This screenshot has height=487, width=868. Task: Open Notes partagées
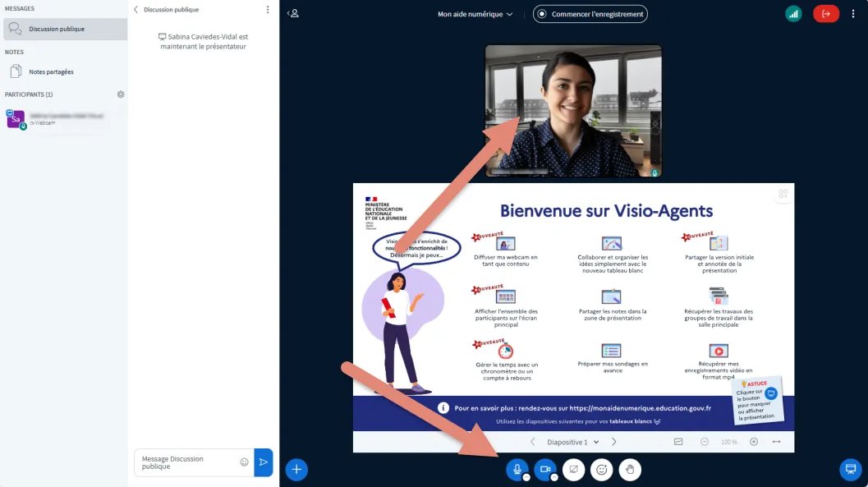[51, 71]
